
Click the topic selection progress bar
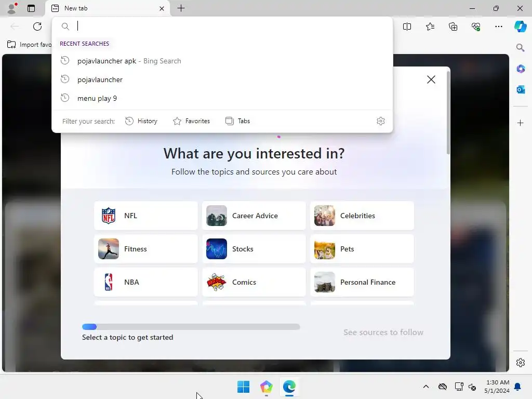coord(191,327)
